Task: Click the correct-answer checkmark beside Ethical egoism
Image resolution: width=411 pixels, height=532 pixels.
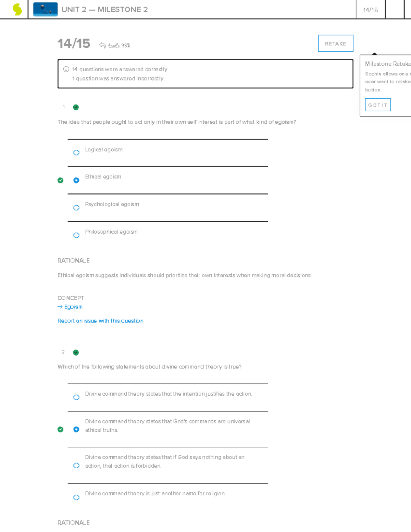Action: coord(60,181)
